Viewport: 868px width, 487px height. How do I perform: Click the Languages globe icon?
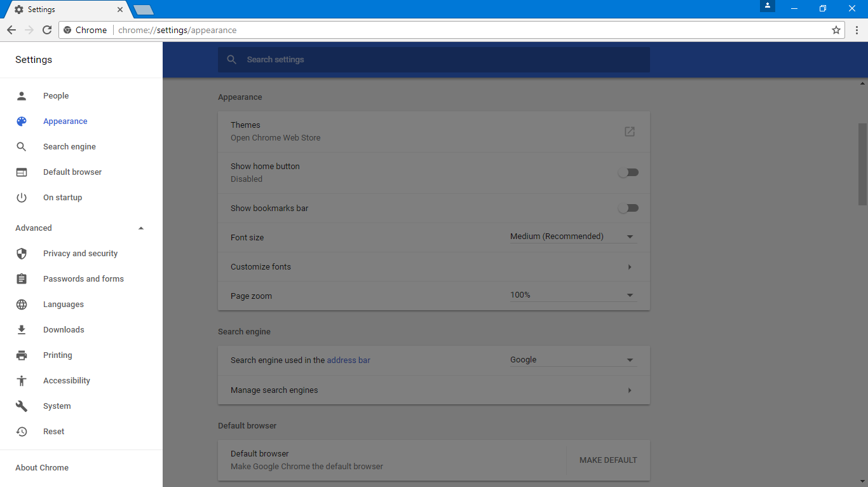point(22,305)
